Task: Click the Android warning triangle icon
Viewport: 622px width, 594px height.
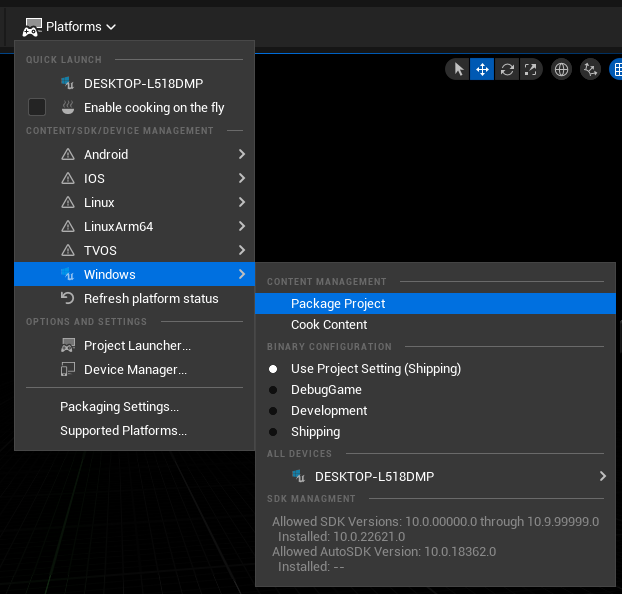Action: (x=68, y=154)
